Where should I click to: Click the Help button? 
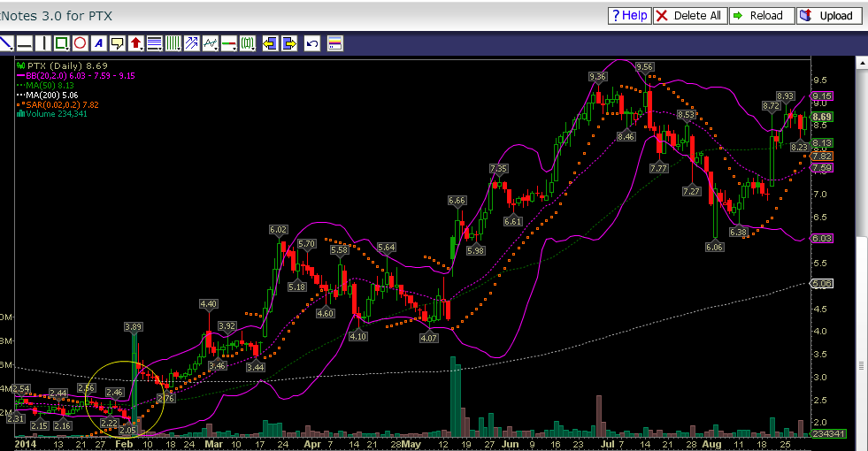(x=629, y=15)
